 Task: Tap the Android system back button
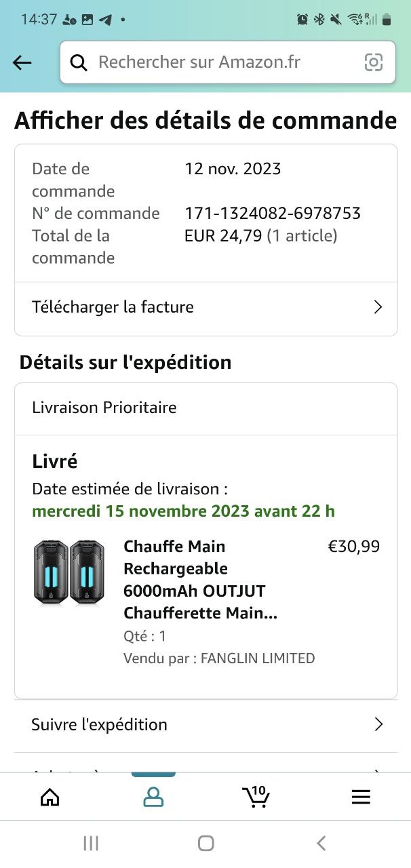pyautogui.click(x=321, y=843)
